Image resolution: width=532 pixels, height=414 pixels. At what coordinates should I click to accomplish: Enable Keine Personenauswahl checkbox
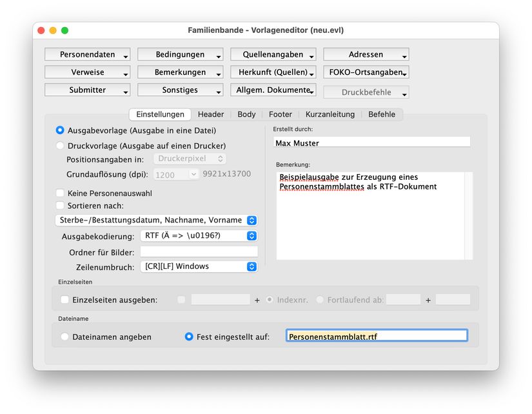pyautogui.click(x=61, y=193)
